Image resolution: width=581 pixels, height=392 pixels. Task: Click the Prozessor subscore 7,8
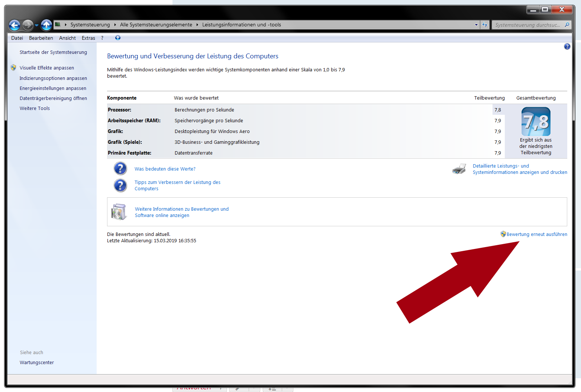point(498,110)
